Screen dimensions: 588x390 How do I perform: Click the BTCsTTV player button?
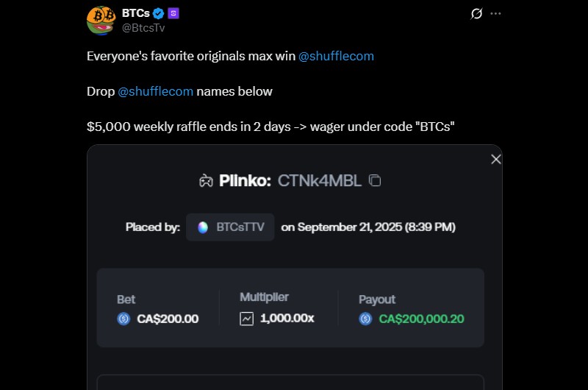pos(230,227)
